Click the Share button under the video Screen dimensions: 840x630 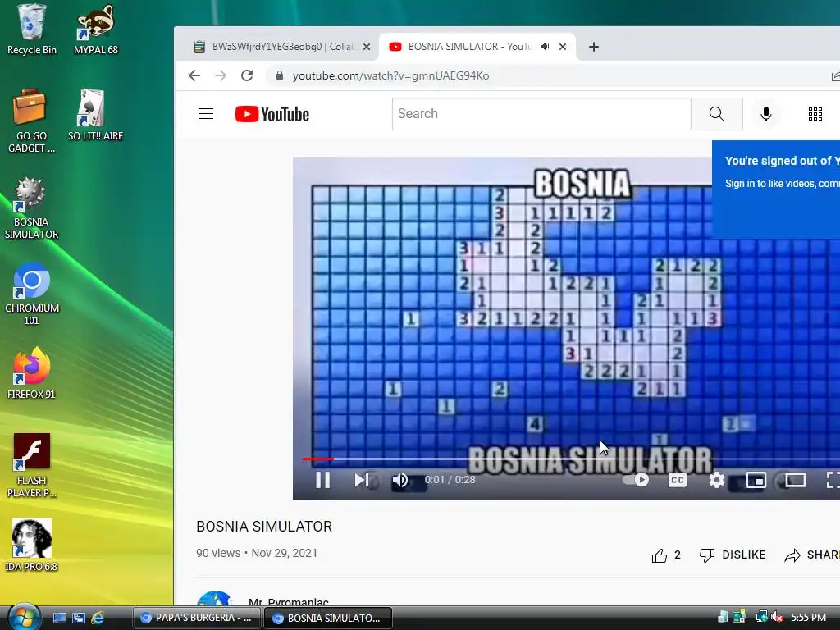(811, 555)
